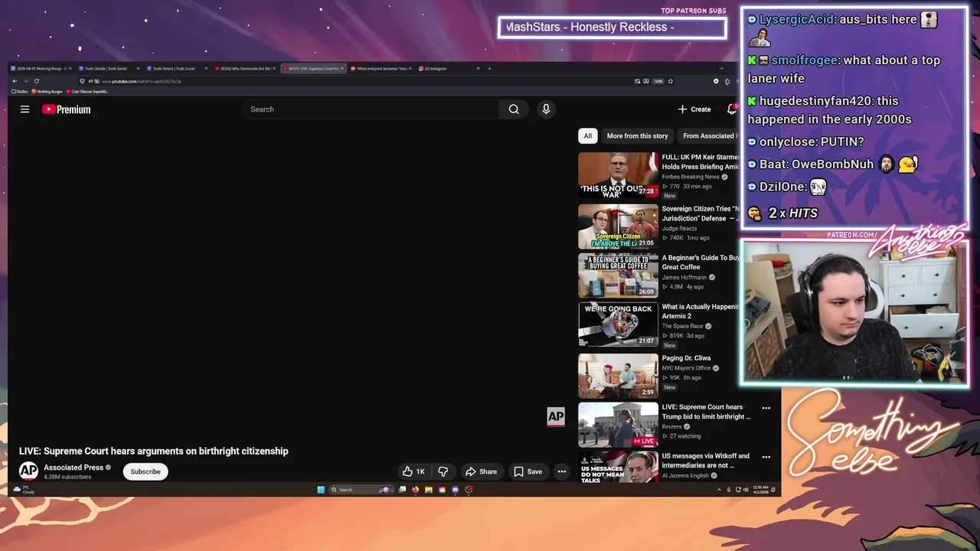Open Keir Starmer press briefing thumbnail
Screen dimensions: 980x551
(x=618, y=175)
